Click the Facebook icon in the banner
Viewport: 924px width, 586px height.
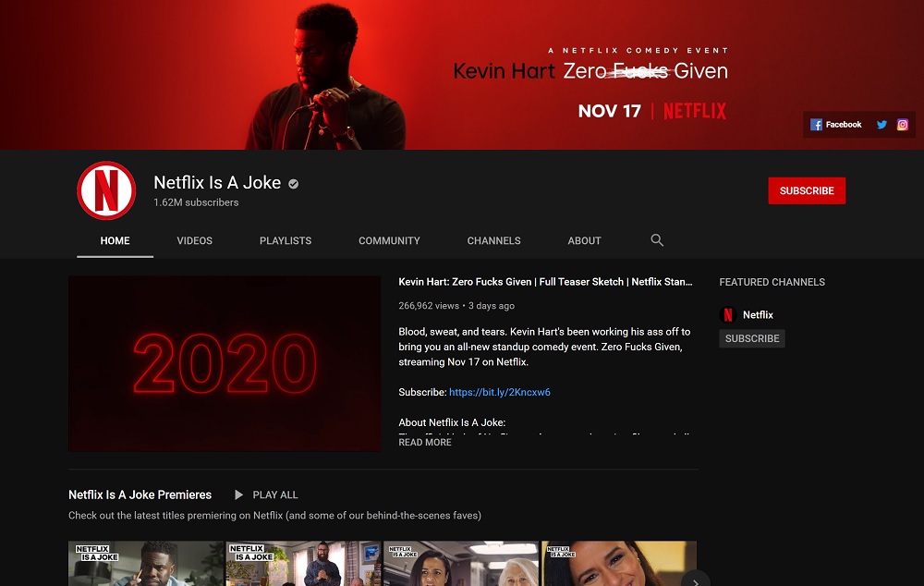(817, 125)
